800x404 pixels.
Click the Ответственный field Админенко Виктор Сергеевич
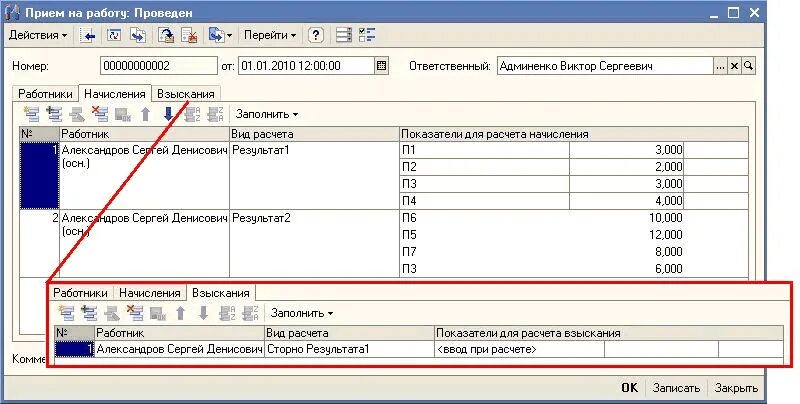click(605, 66)
